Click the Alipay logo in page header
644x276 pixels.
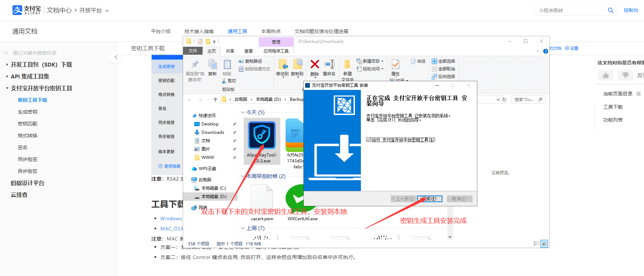click(26, 10)
